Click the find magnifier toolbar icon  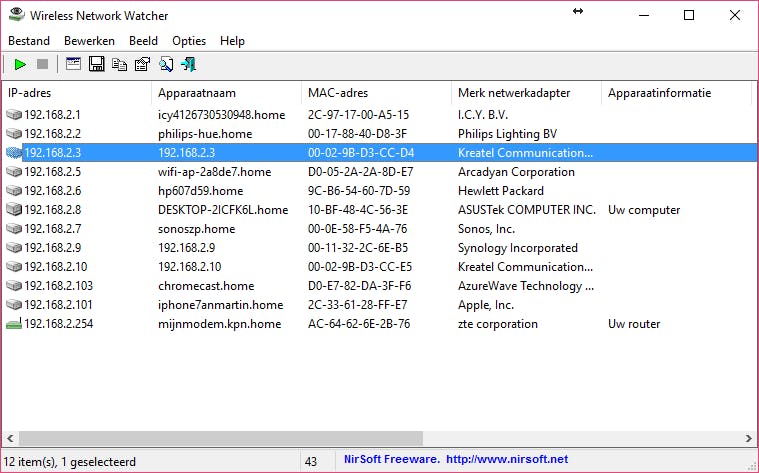(x=166, y=64)
